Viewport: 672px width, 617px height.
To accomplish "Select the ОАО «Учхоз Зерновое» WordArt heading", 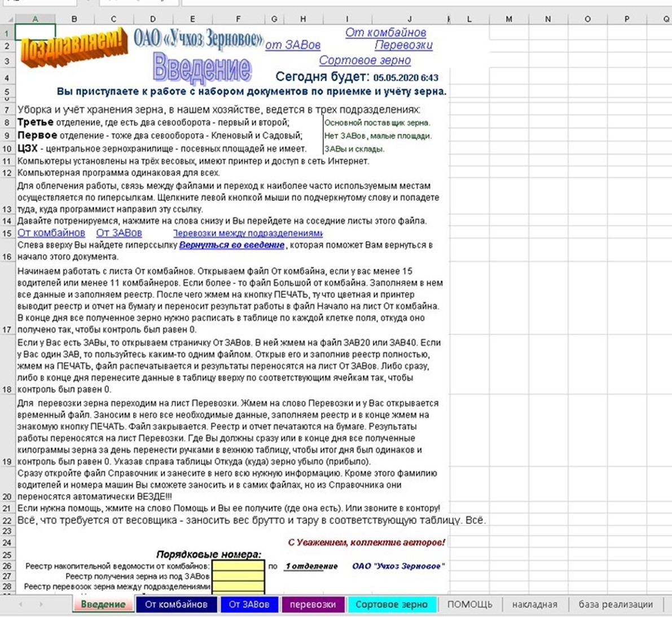I will pos(198,38).
